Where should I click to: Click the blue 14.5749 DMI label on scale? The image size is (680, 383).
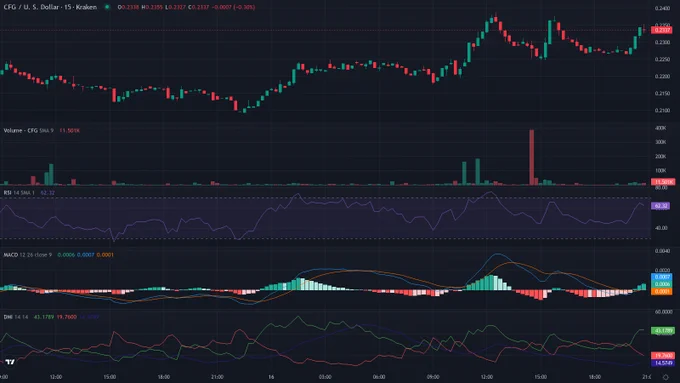point(663,363)
